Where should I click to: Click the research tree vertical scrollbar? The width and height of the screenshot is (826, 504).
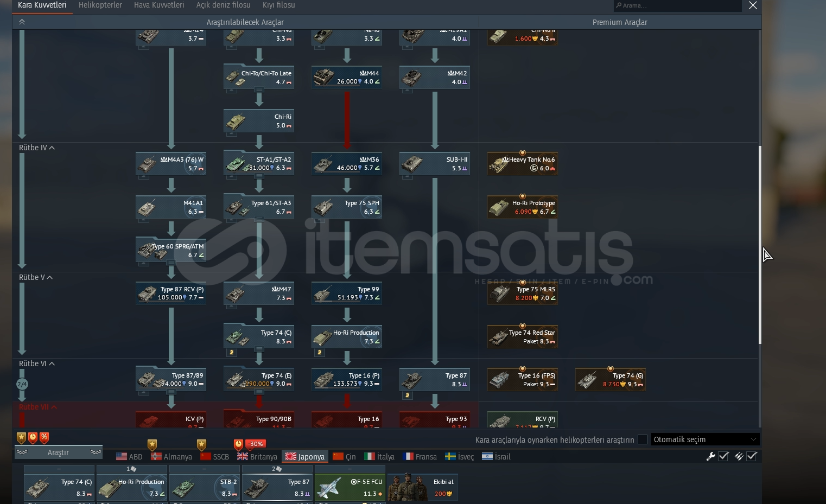(760, 244)
